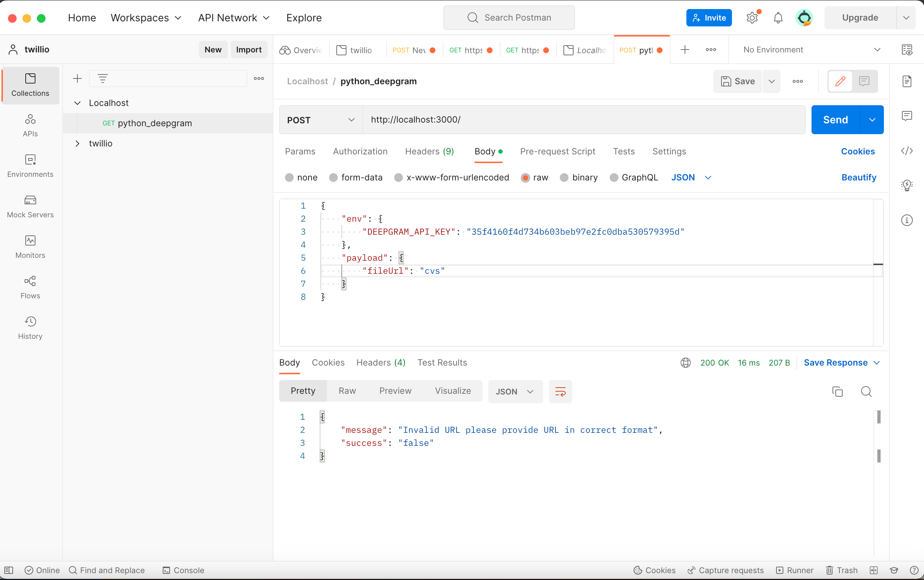Expand the twillio collection

[x=77, y=144]
